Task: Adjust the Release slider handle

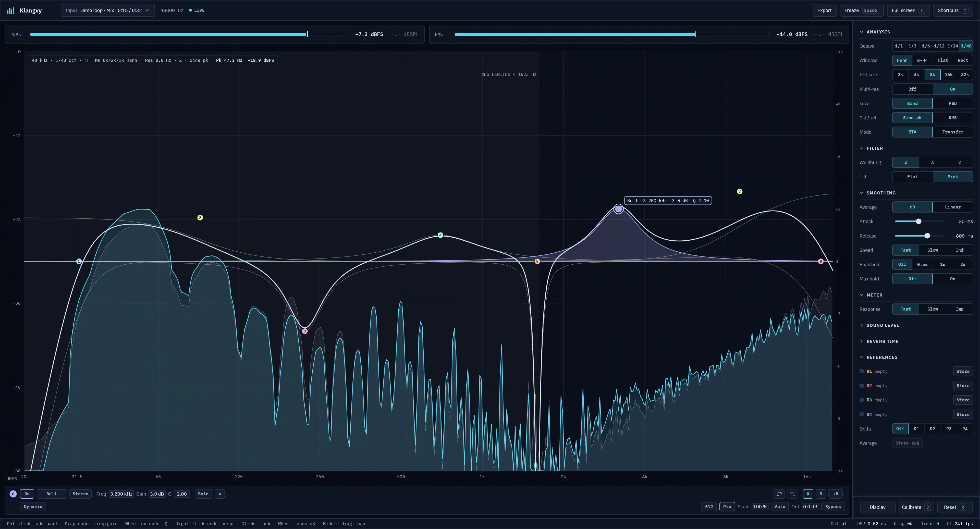Action: (x=927, y=236)
